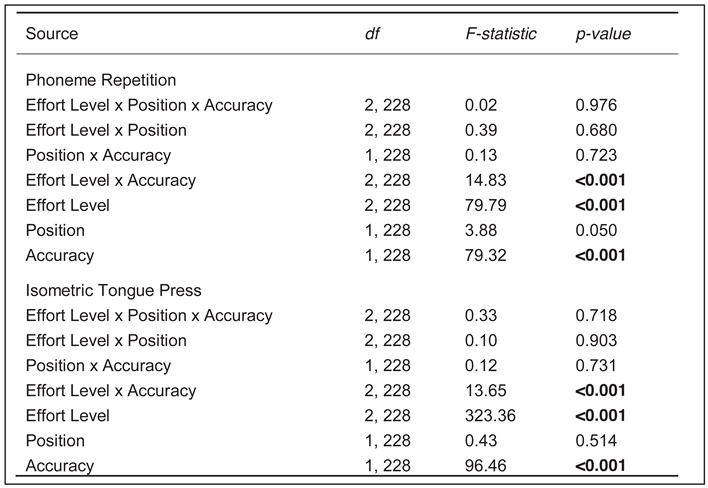
Task: Select the F-statistic value 3.88
Action: tap(480, 230)
